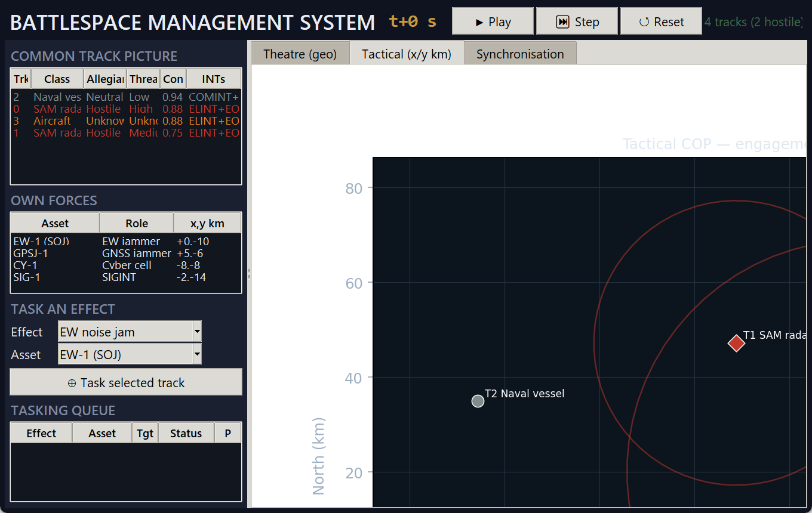Open the Effect dropdown showing EW noise jam
The image size is (812, 513).
pos(130,332)
